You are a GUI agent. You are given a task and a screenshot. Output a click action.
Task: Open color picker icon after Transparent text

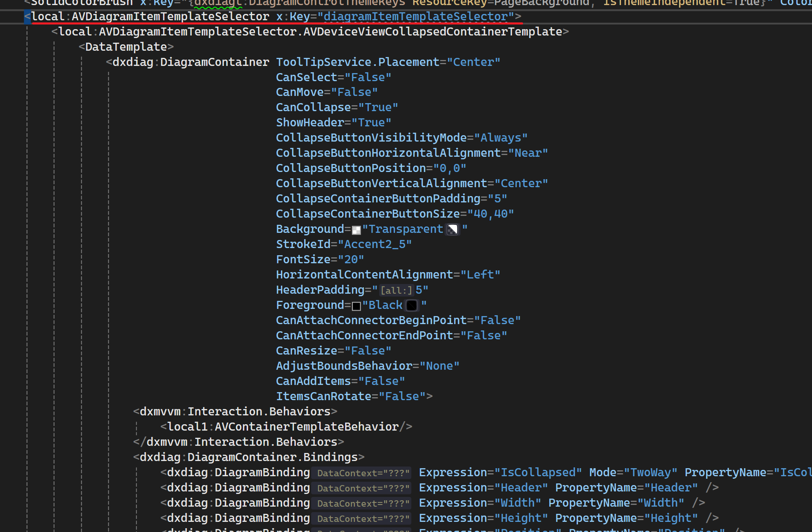[452, 229]
